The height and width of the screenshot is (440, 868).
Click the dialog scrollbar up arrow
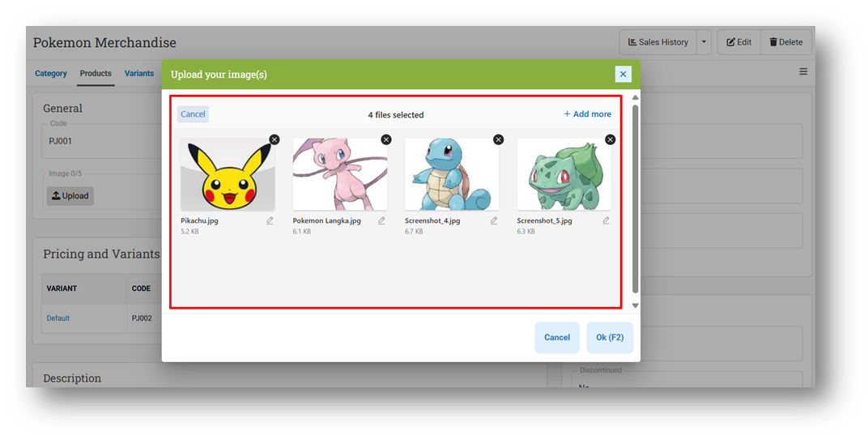pos(636,97)
